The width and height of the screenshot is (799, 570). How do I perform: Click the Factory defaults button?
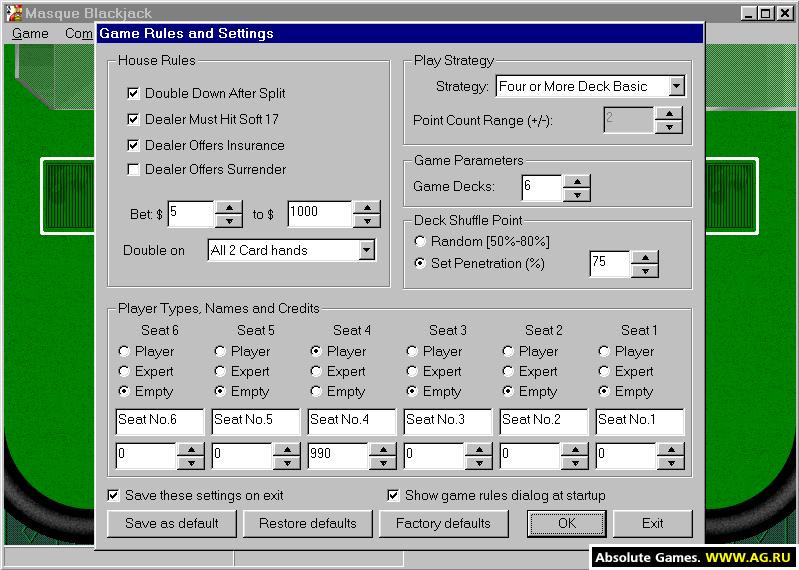pyautogui.click(x=443, y=523)
